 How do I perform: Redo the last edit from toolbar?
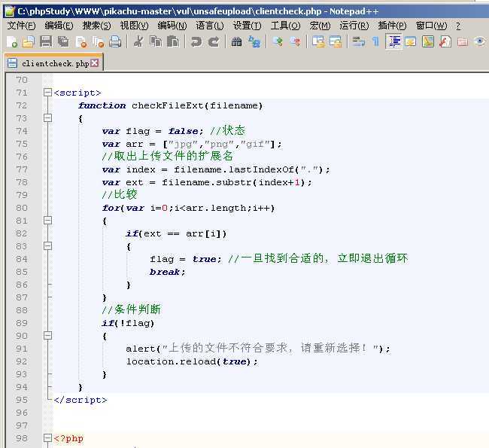coord(214,41)
